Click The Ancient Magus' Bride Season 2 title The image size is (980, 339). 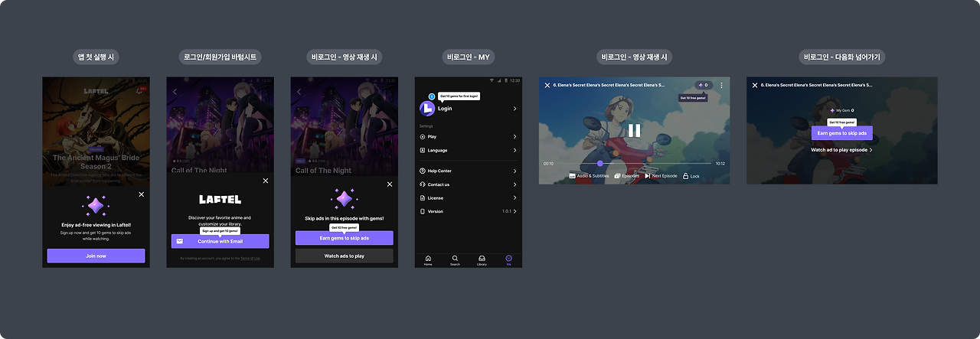tap(96, 162)
